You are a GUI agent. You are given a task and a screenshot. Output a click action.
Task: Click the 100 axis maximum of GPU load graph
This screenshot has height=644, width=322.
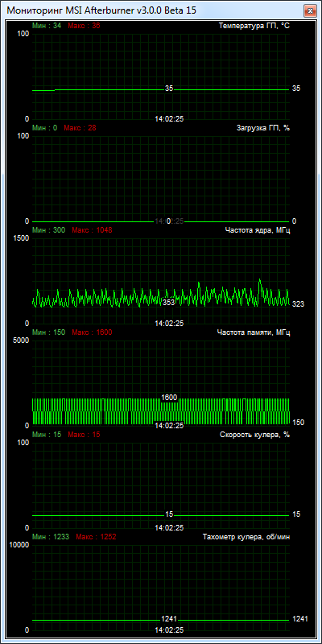[x=23, y=136]
